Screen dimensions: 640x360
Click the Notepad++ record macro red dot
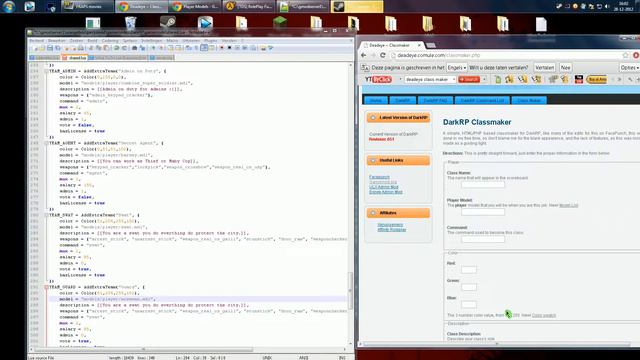pyautogui.click(x=222, y=48)
